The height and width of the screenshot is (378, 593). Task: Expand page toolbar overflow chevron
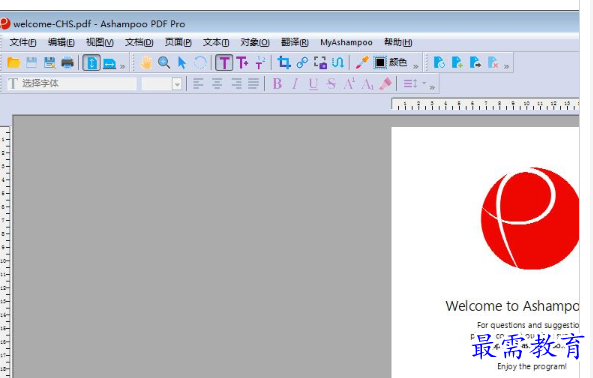point(506,67)
